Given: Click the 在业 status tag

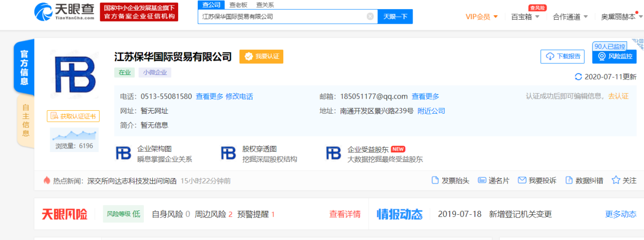Looking at the screenshot, I should pos(124,72).
